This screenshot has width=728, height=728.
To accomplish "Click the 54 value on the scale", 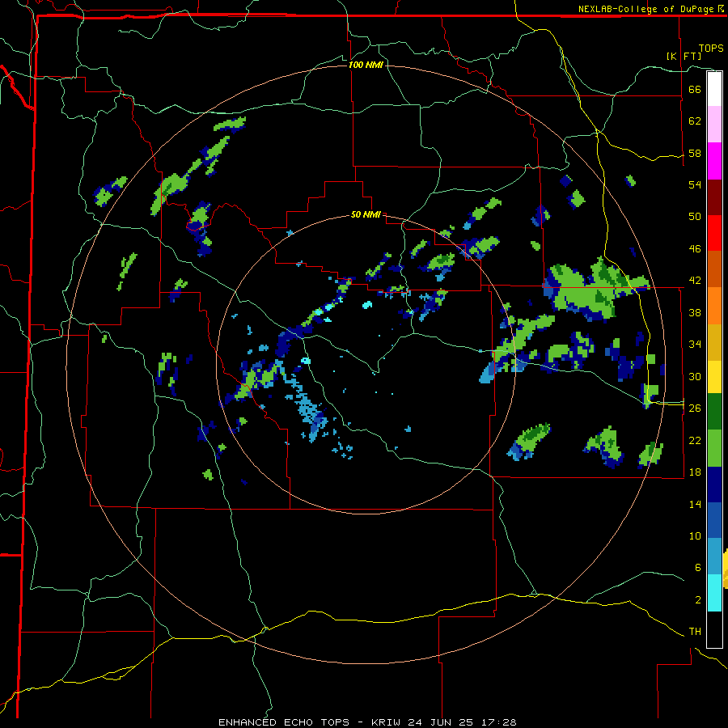I will (695, 184).
